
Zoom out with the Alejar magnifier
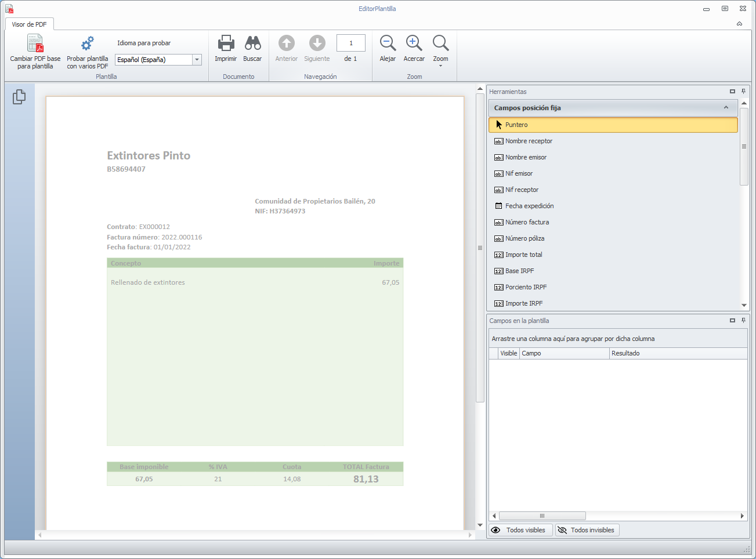(x=388, y=43)
